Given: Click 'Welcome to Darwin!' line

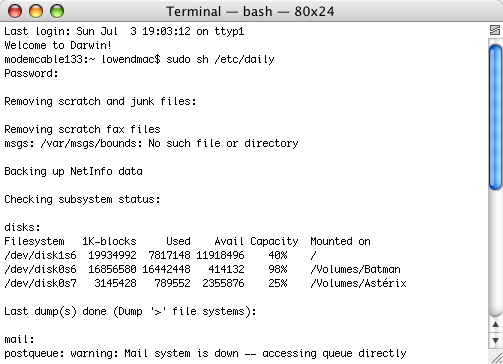Looking at the screenshot, I should 58,45.
